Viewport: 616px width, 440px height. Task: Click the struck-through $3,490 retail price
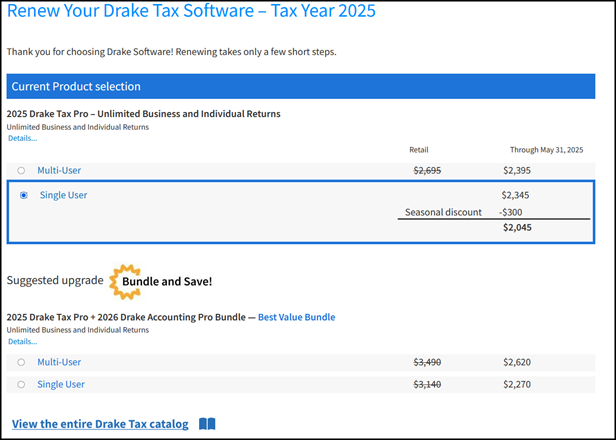pos(427,362)
